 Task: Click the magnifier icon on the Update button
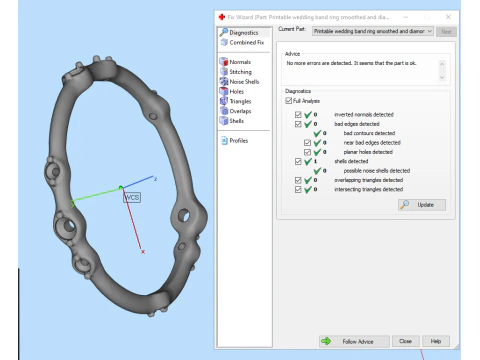tap(405, 204)
